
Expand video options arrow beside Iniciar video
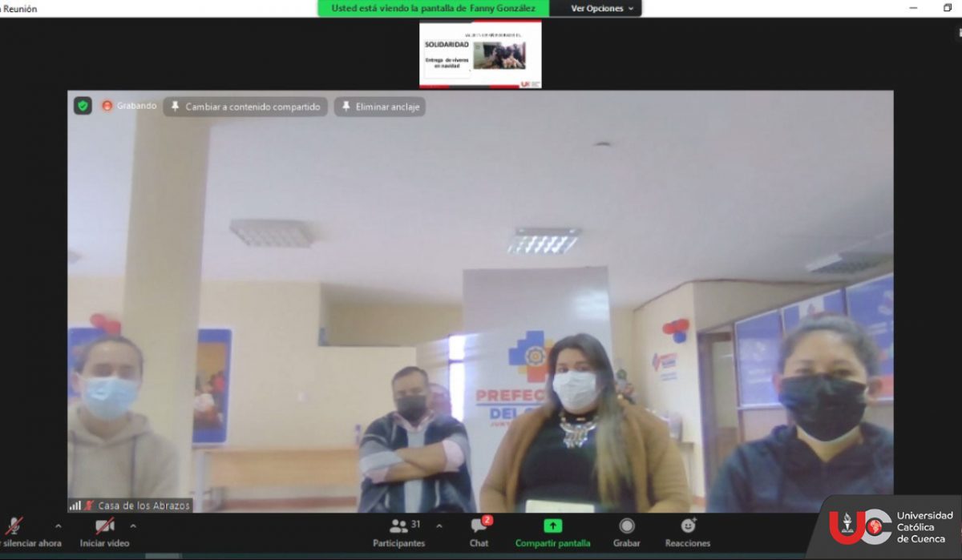coord(133,526)
